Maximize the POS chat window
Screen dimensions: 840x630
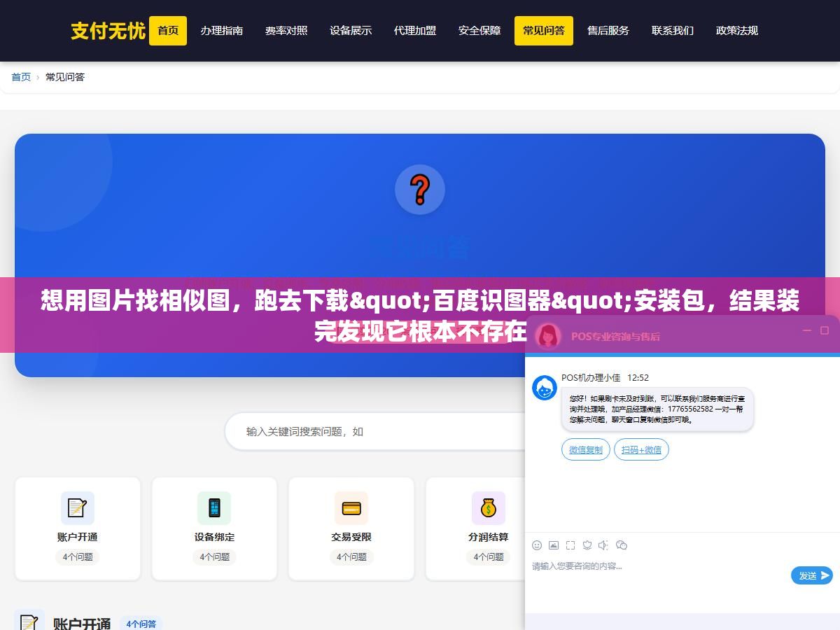[x=825, y=330]
